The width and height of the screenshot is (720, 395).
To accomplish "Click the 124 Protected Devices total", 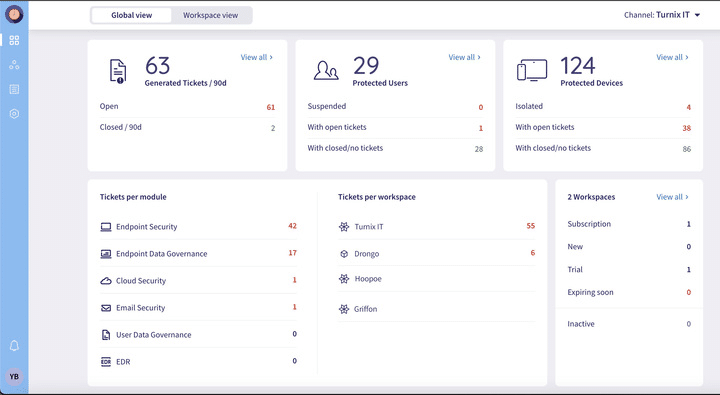I will [578, 66].
